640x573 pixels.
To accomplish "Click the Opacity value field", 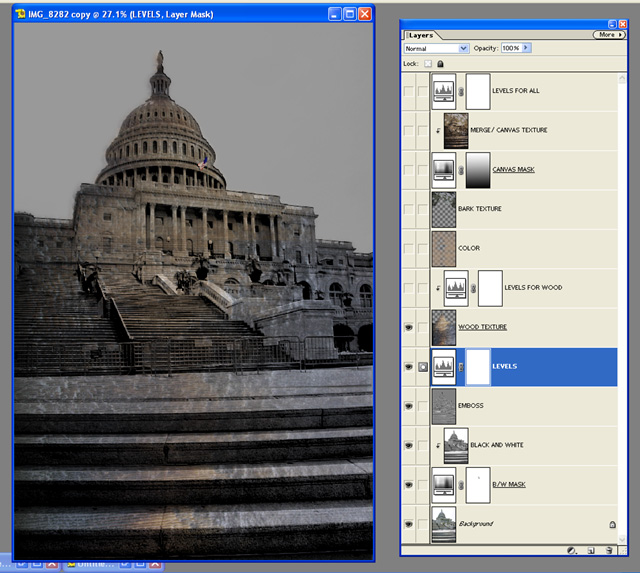I will (510, 48).
